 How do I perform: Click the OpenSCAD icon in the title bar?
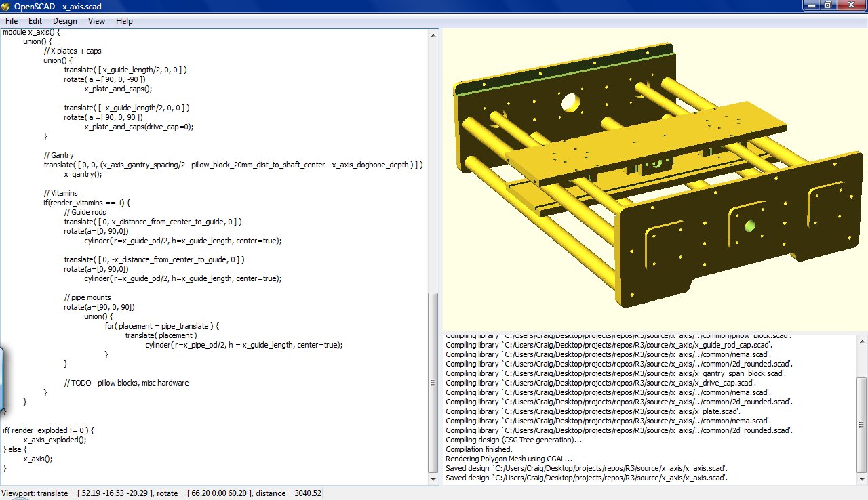pos(7,5)
